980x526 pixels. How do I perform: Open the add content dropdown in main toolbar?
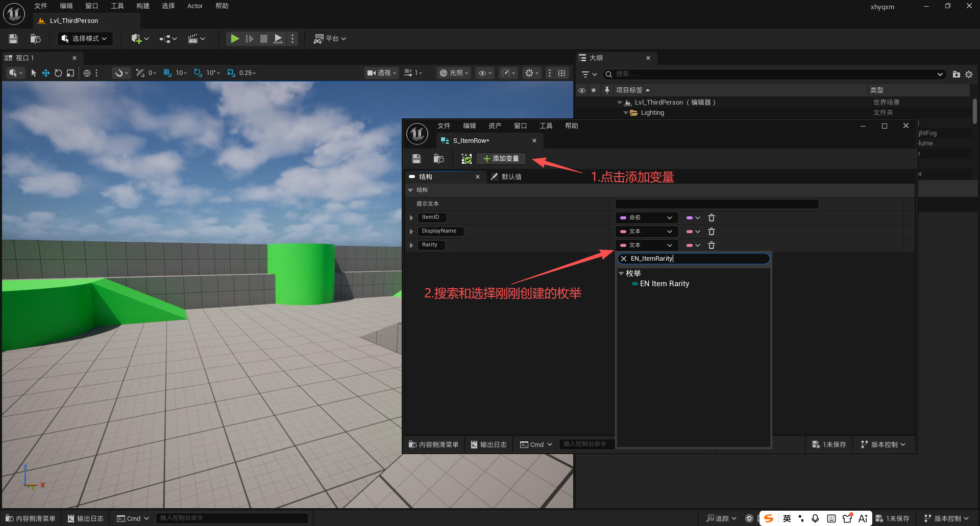[139, 39]
